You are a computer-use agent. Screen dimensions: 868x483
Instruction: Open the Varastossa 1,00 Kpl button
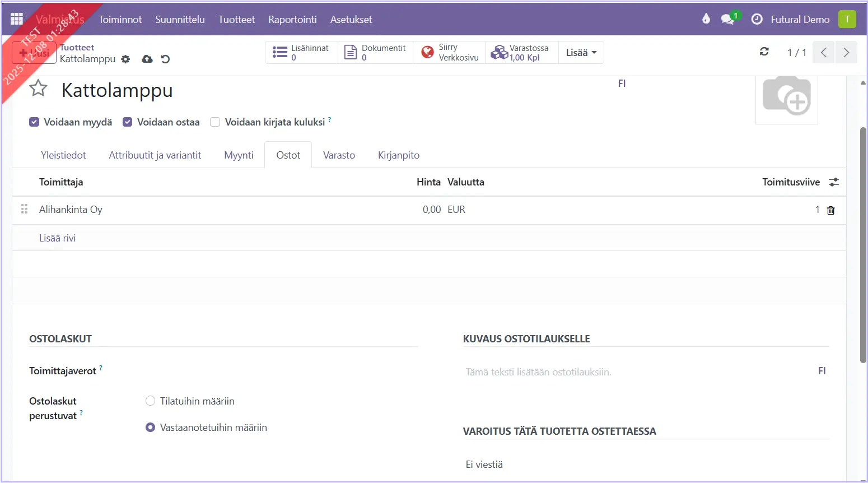click(521, 52)
